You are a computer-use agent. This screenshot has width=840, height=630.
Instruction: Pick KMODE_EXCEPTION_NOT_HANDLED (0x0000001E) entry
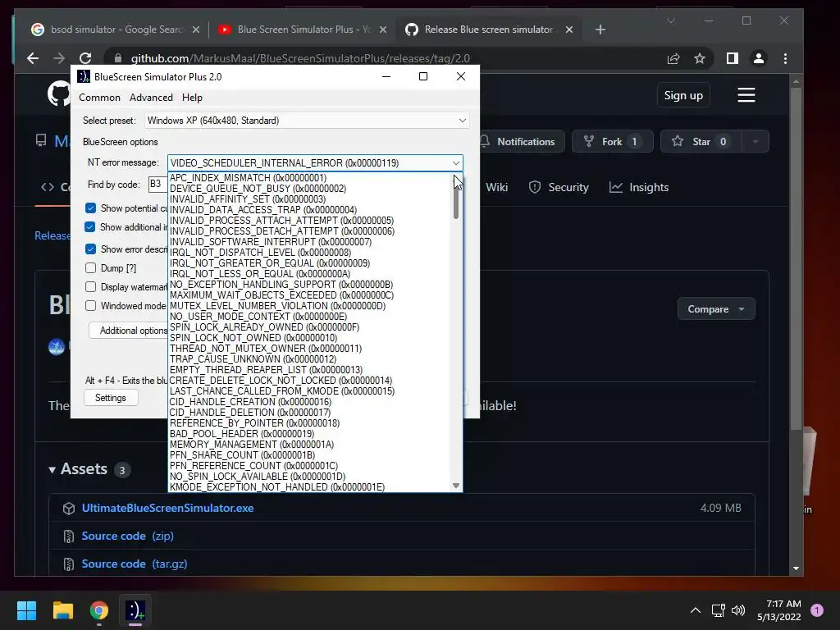(x=277, y=487)
